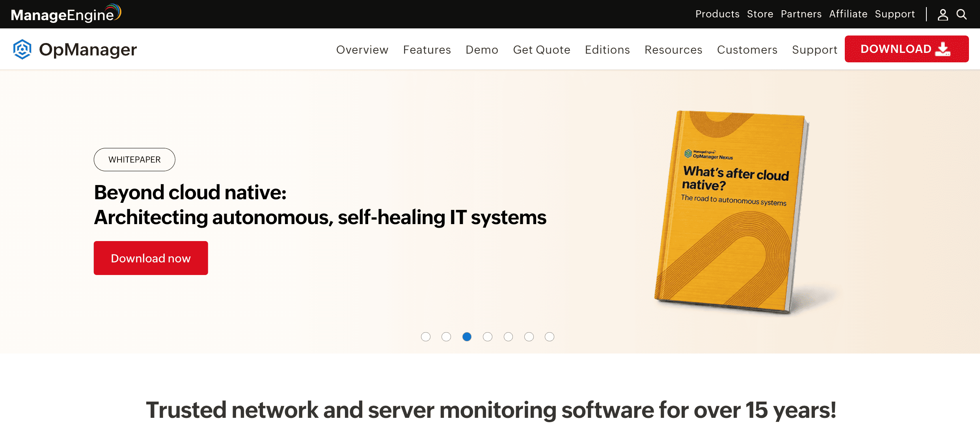980x434 pixels.
Task: Open the Overview tab
Action: point(362,50)
